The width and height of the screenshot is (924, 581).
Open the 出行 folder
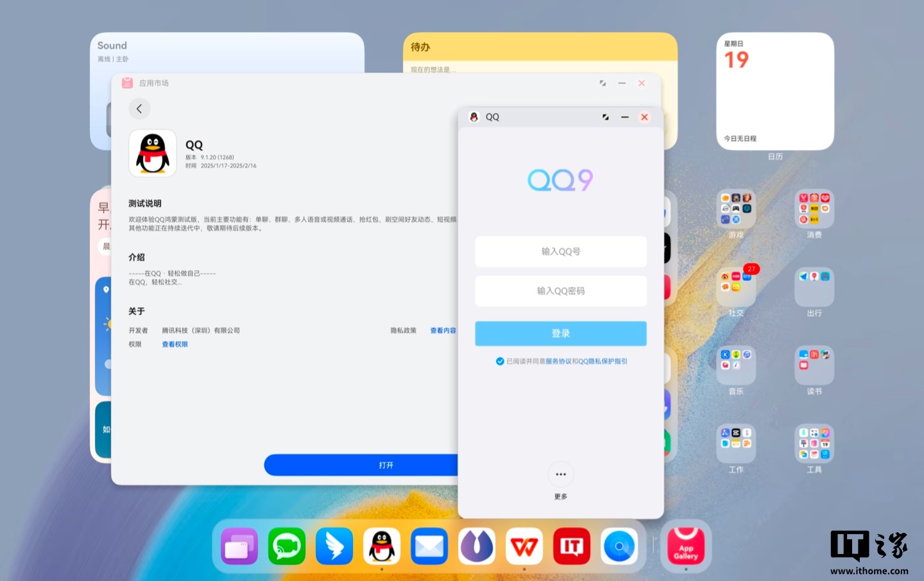[814, 287]
